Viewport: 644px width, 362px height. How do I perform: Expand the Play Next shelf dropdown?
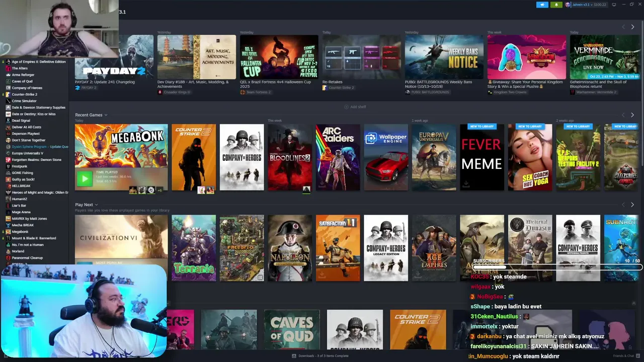pos(96,205)
